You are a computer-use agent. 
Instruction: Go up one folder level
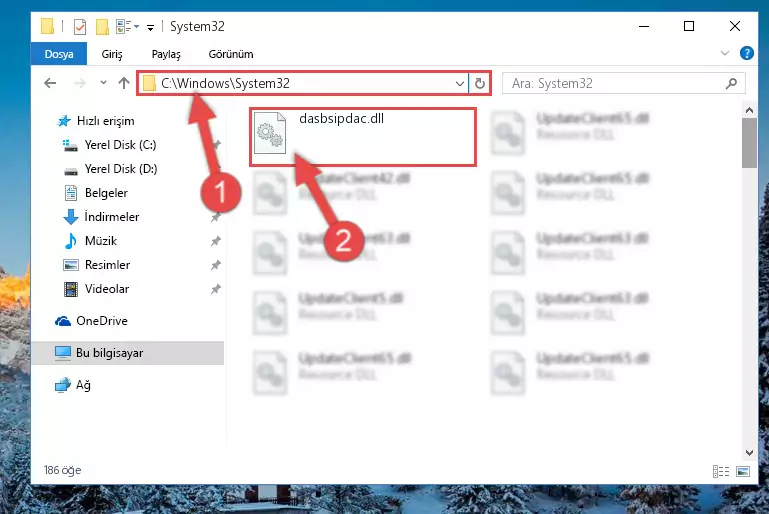pyautogui.click(x=124, y=83)
